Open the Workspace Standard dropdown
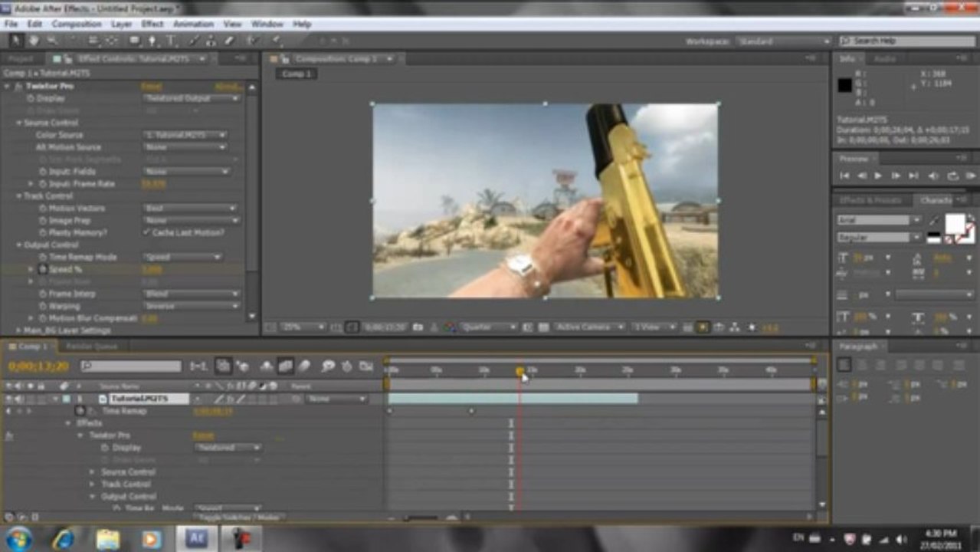Screen dimensions: 980x552 pos(783,41)
